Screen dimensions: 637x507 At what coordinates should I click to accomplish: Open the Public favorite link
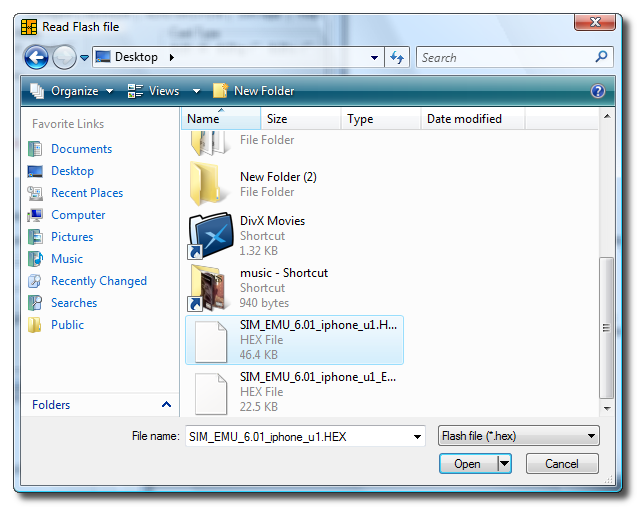click(67, 325)
